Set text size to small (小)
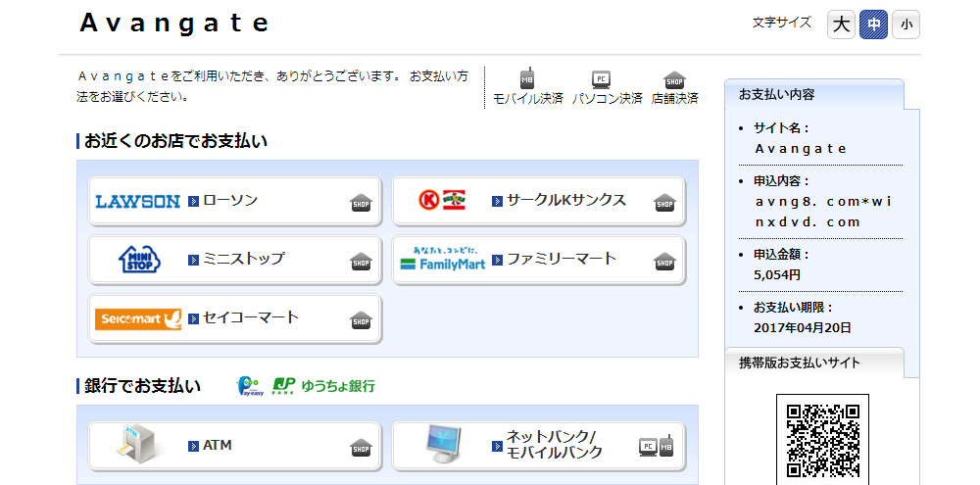This screenshot has width=980, height=485. (x=906, y=25)
